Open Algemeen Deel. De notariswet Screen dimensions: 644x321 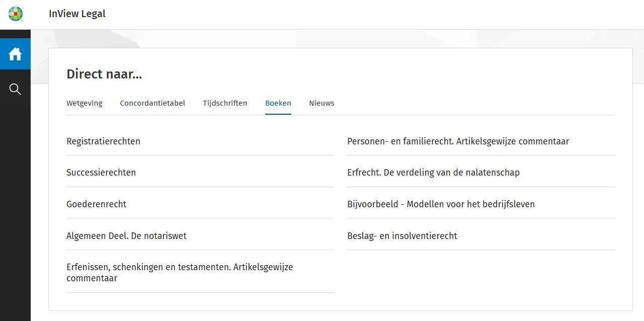[126, 236]
